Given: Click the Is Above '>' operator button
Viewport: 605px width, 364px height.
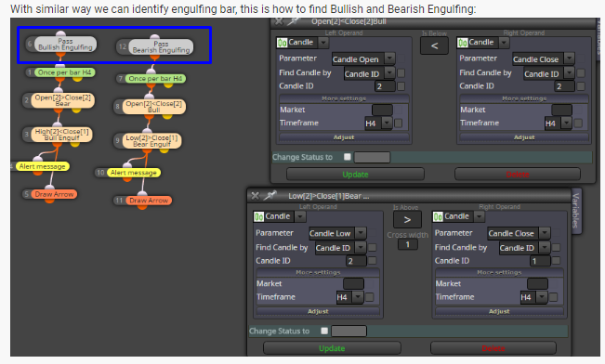Looking at the screenshot, I should point(407,220).
